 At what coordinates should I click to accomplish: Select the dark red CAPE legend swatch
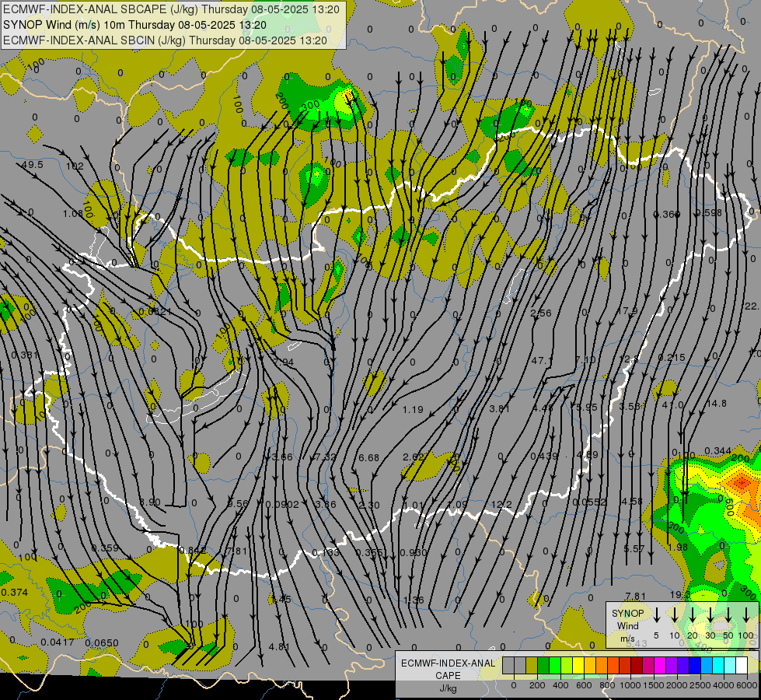[637, 666]
